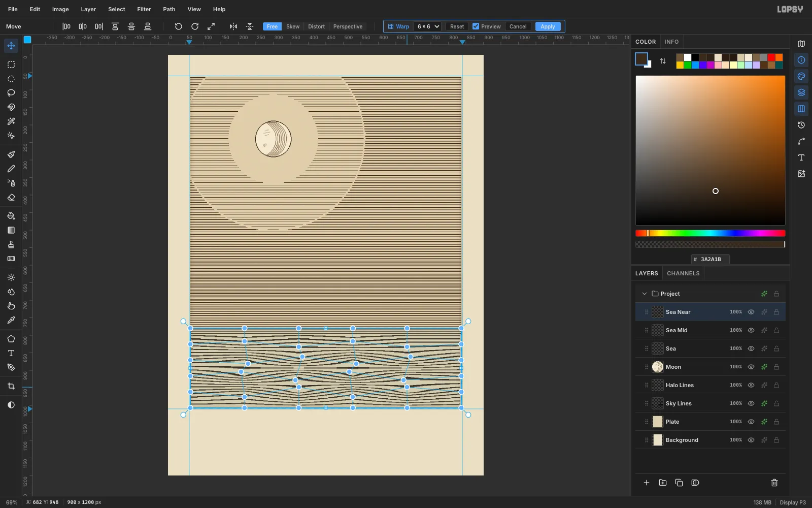This screenshot has width=812, height=508.
Task: Select the Gradient tool
Action: (x=11, y=230)
